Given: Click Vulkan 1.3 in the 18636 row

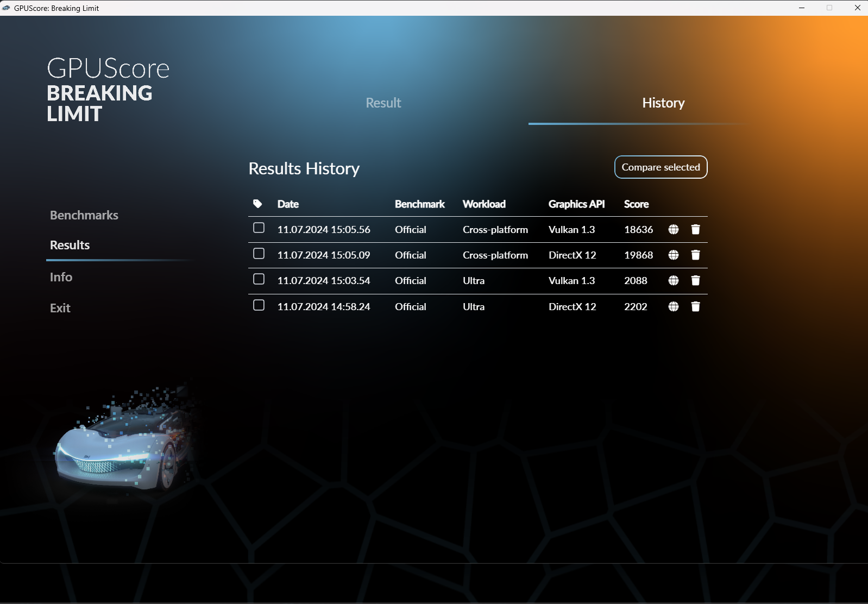Looking at the screenshot, I should (572, 229).
